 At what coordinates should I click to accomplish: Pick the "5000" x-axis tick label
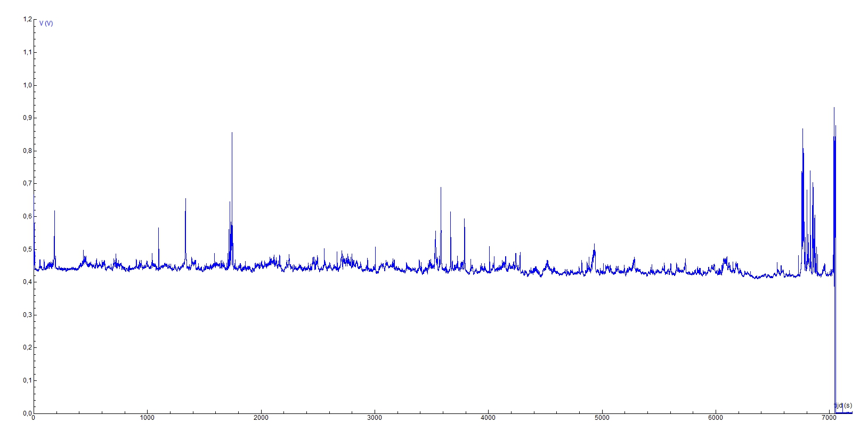point(602,418)
